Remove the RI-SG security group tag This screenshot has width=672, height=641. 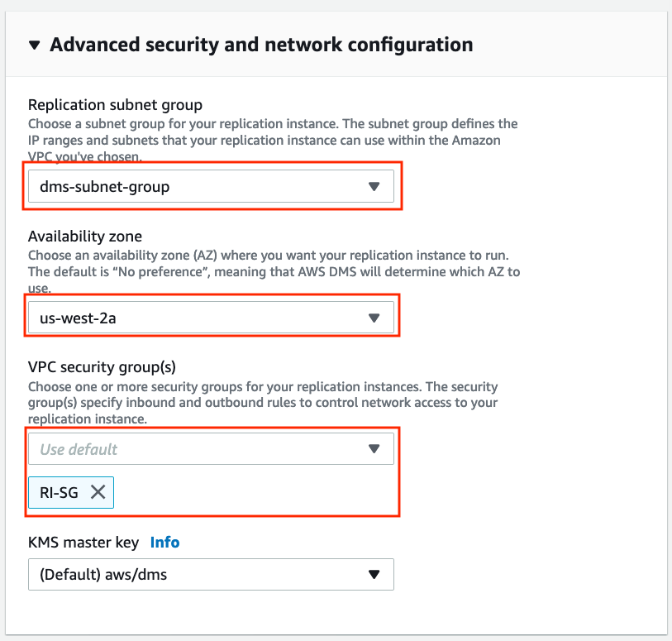click(x=98, y=492)
